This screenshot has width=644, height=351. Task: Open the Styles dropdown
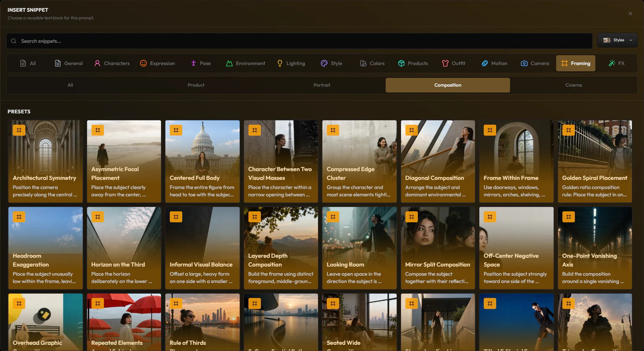[x=617, y=40]
